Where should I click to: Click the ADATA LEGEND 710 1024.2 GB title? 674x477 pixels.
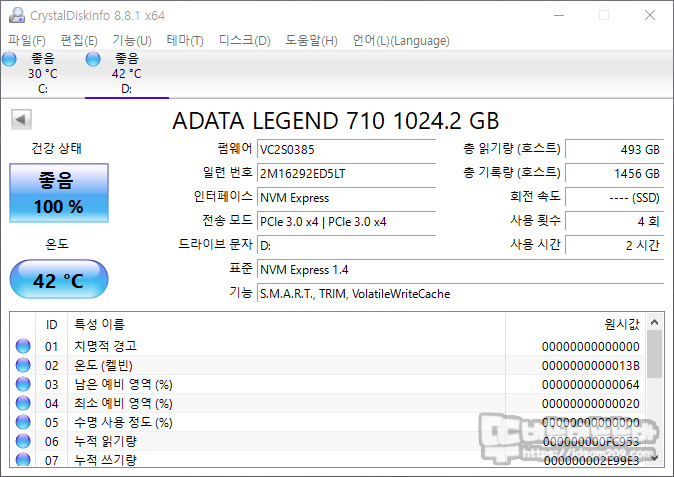336,121
